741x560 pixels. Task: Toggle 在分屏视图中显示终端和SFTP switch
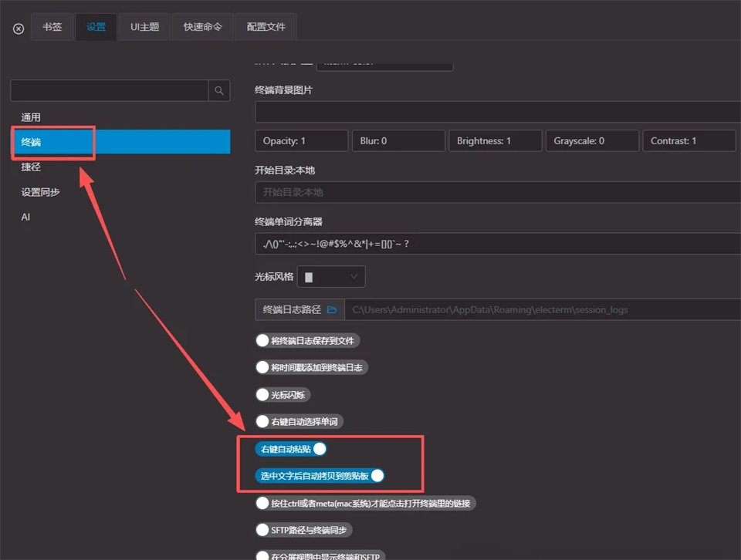[320, 555]
